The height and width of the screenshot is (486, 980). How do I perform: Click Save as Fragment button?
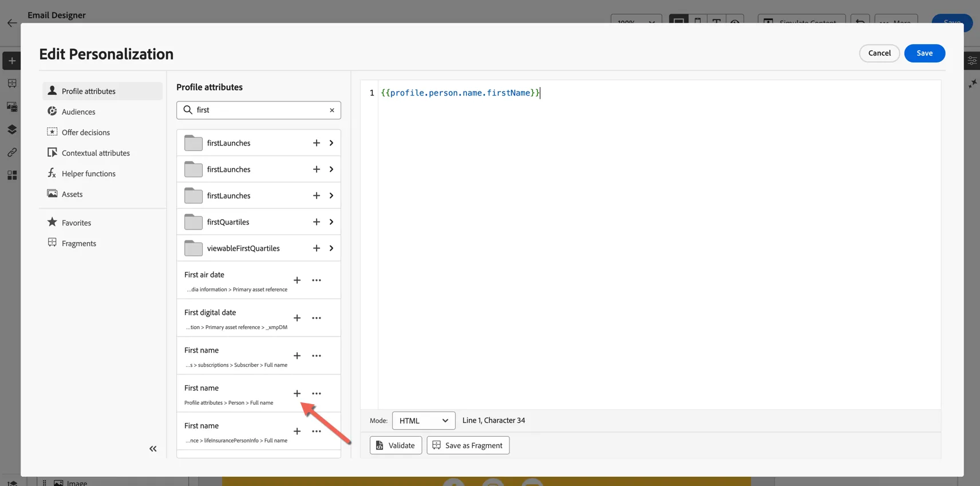[468, 445]
